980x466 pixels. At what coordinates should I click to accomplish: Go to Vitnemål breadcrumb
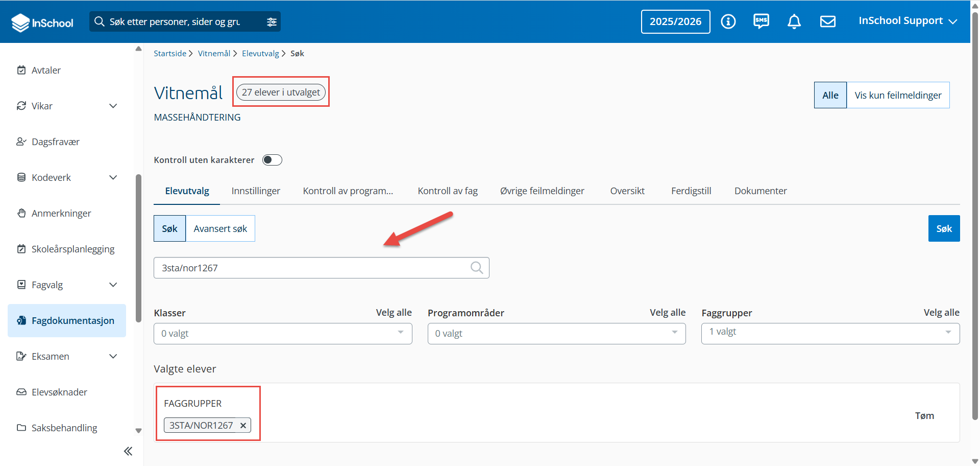pyautogui.click(x=214, y=53)
